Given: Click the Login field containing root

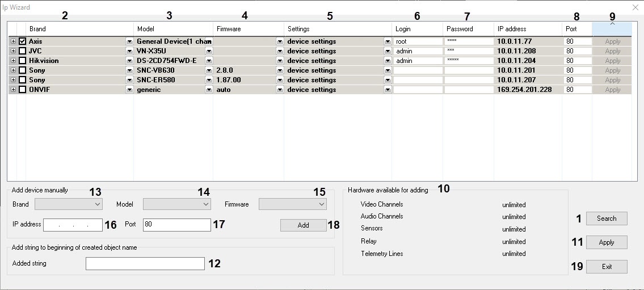Looking at the screenshot, I should 418,41.
